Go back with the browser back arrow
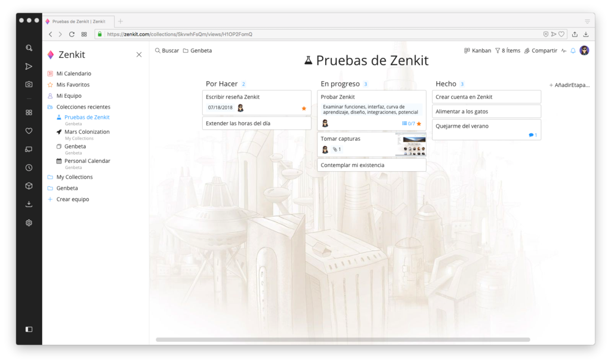611x364 pixels. pos(51,34)
